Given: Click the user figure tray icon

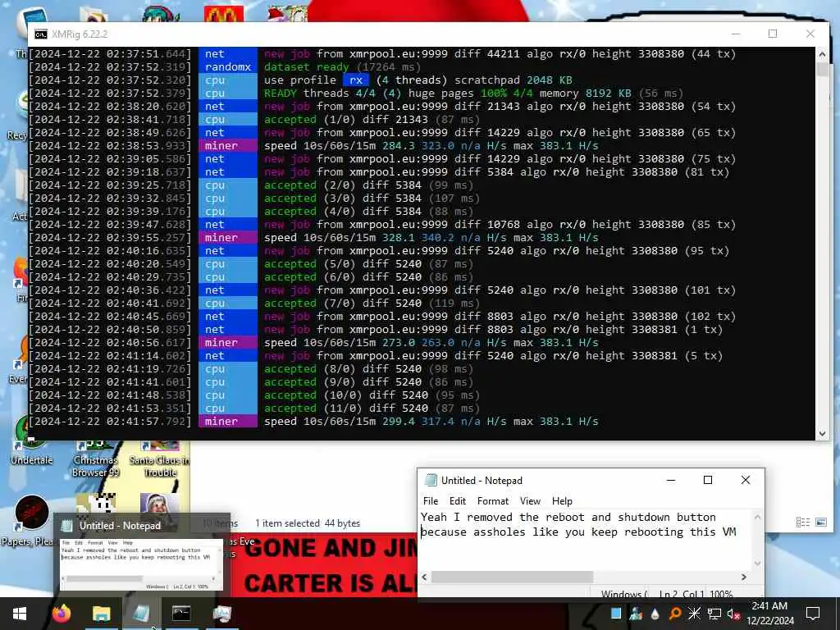Looking at the screenshot, I should point(636,614).
